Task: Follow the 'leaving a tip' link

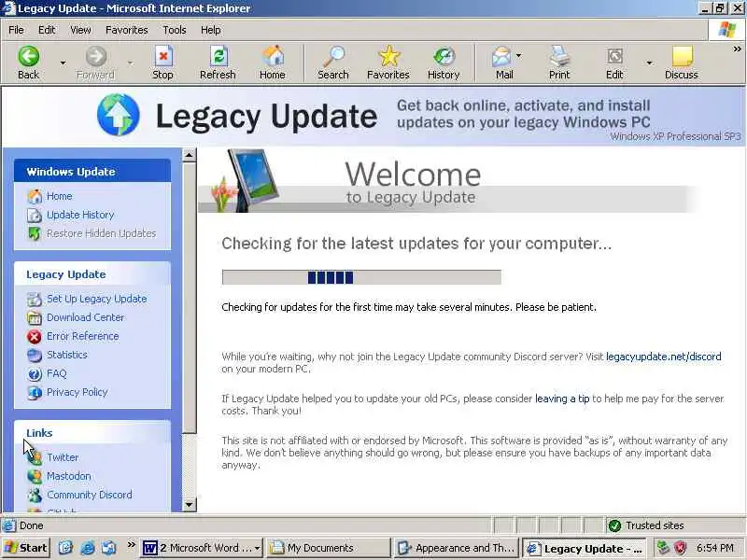Action: click(x=562, y=399)
